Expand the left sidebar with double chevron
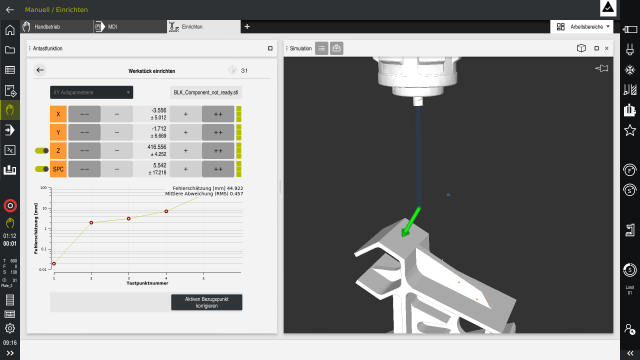This screenshot has width=640, height=360. pos(10,353)
